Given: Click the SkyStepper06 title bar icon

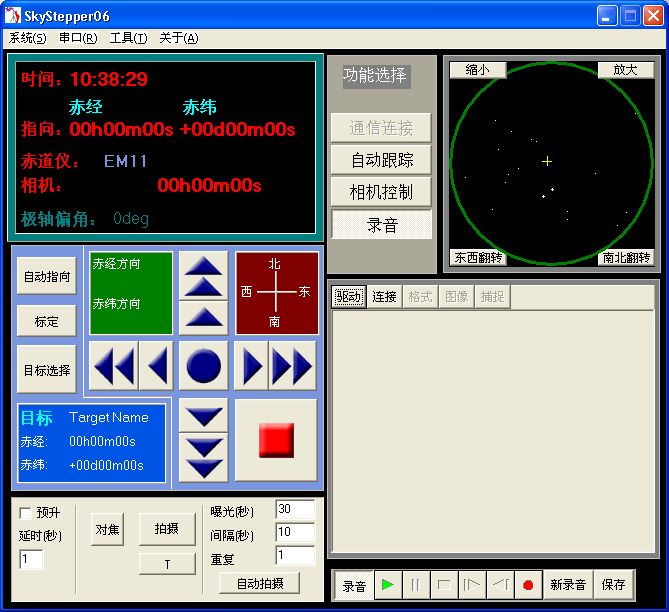Looking at the screenshot, I should pos(12,16).
